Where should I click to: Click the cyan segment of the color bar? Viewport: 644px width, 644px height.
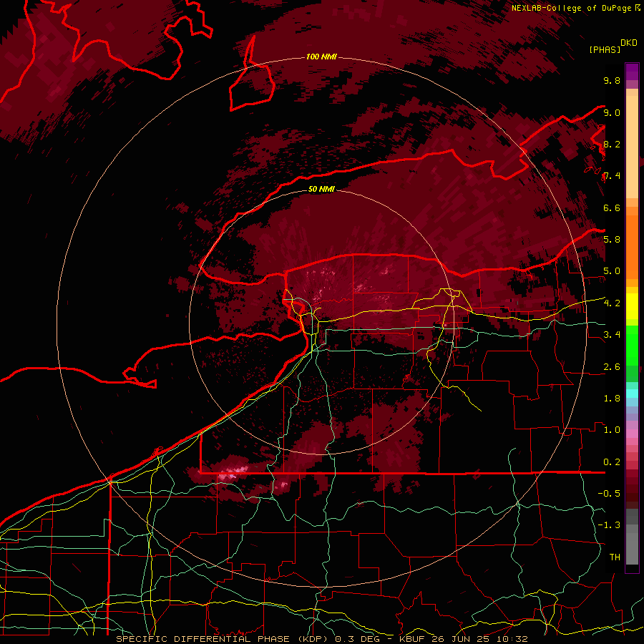click(632, 393)
